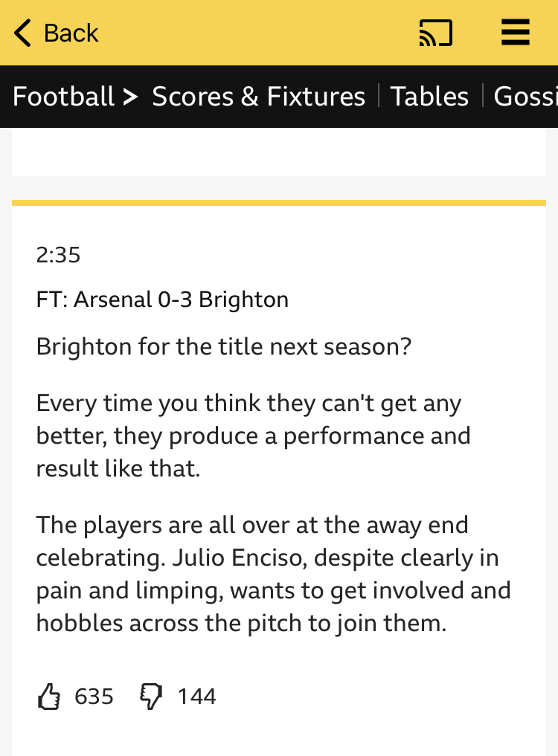Tap the FT: Arsenal 0-3 Brighton headline
Screen dimensions: 558x756
[x=162, y=300]
